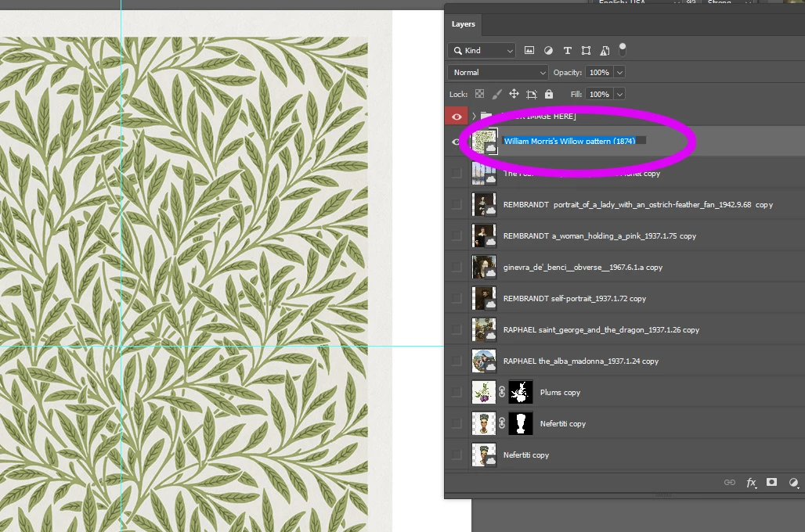Show the masked Nefertiti copy layer
The height and width of the screenshot is (532, 805).
[x=456, y=423]
